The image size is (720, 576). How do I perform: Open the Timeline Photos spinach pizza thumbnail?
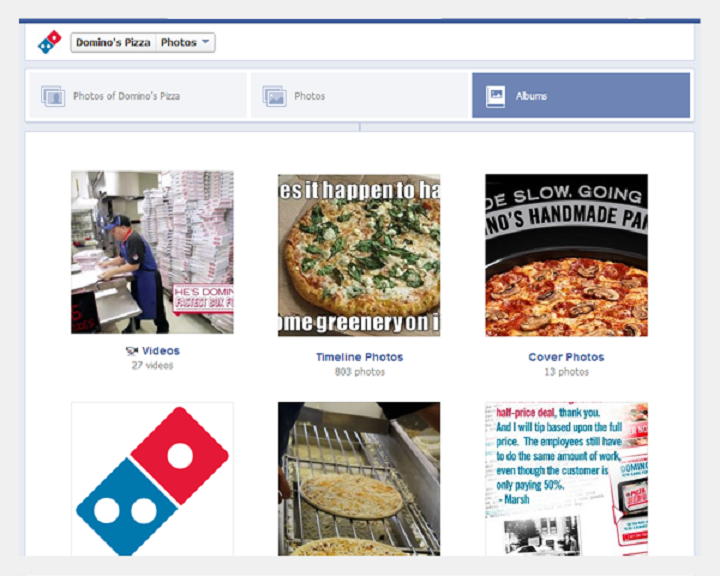pos(359,255)
